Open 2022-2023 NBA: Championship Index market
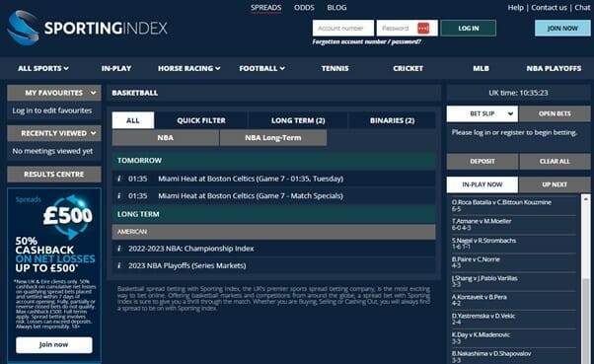The width and height of the screenshot is (594, 364). click(191, 249)
